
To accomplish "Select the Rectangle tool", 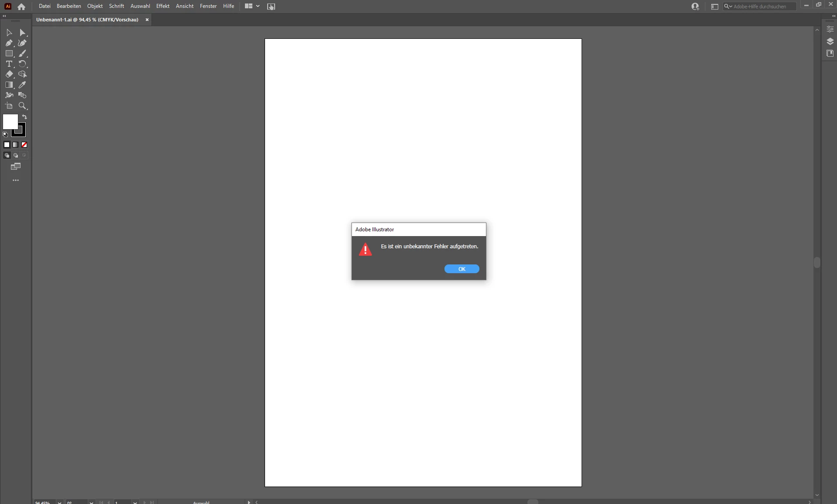I will (x=9, y=54).
